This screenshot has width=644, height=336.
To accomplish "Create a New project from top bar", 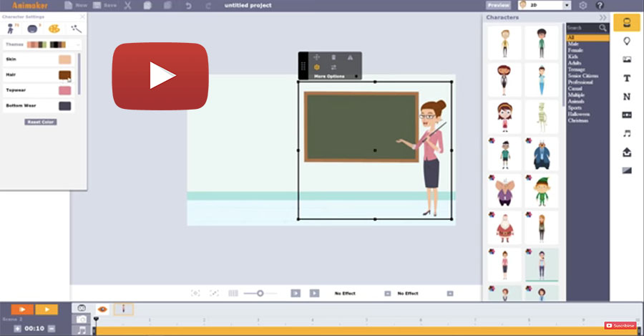I will 76,5.
